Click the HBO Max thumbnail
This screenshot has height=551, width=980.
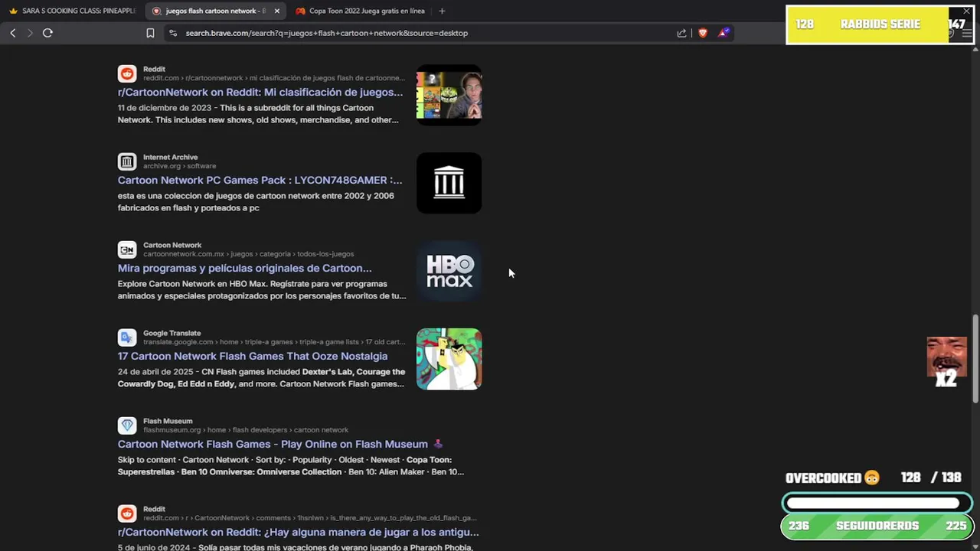(x=449, y=271)
